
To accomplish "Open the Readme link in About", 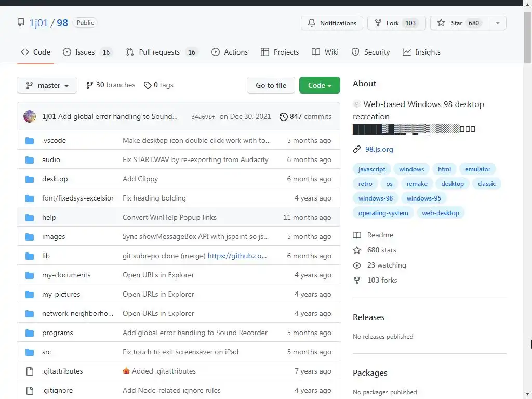I will [373, 235].
